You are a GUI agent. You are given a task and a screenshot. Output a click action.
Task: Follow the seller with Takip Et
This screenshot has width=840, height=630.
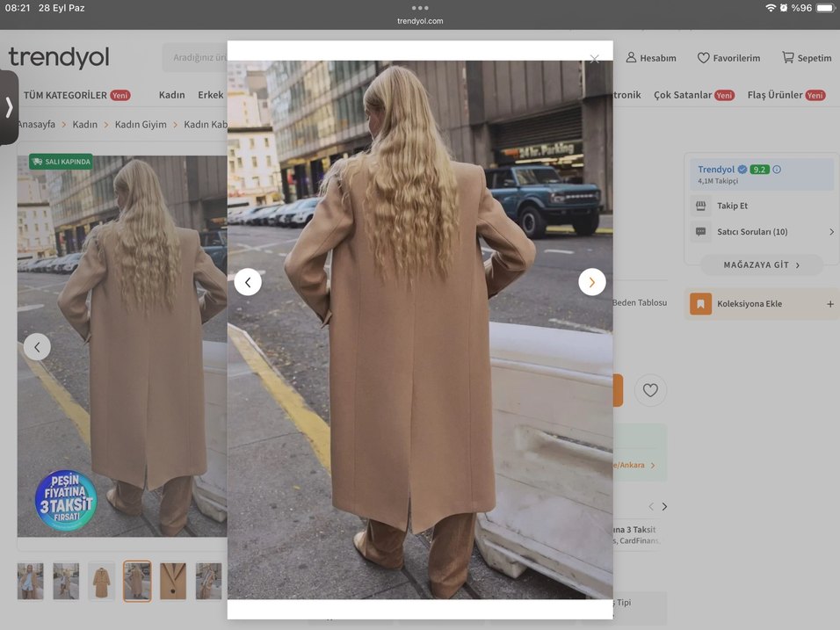732,206
